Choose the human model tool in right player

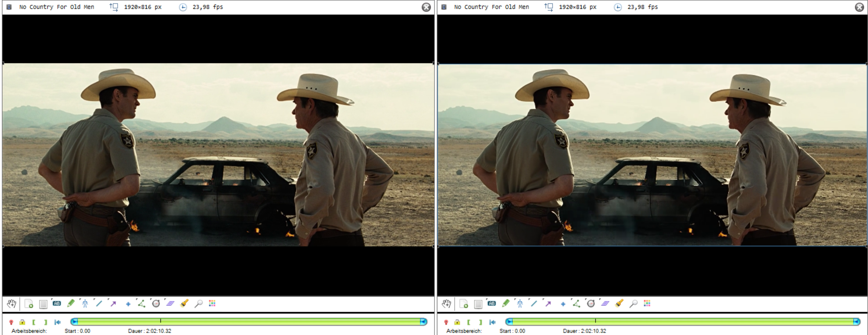tap(520, 304)
